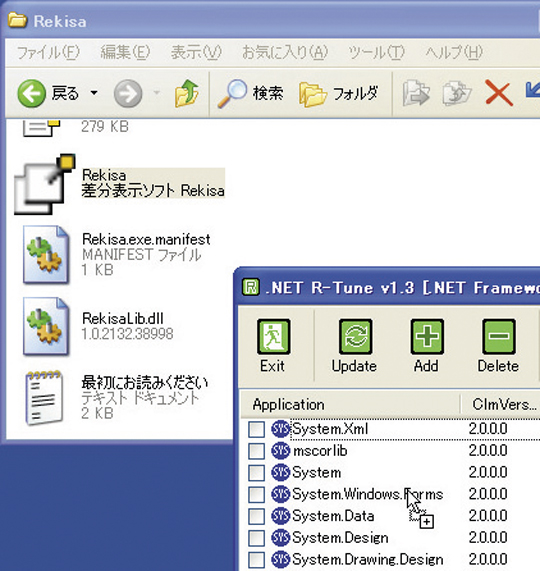Screen dimensions: 540x571
Task: Open the ツール(T) menu
Action: pos(376,52)
